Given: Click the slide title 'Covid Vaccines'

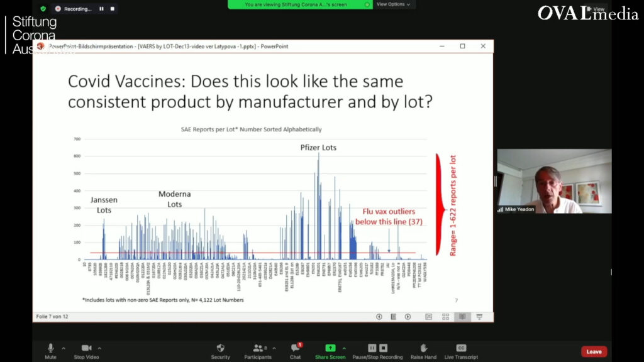Looking at the screenshot, I should 250,92.
